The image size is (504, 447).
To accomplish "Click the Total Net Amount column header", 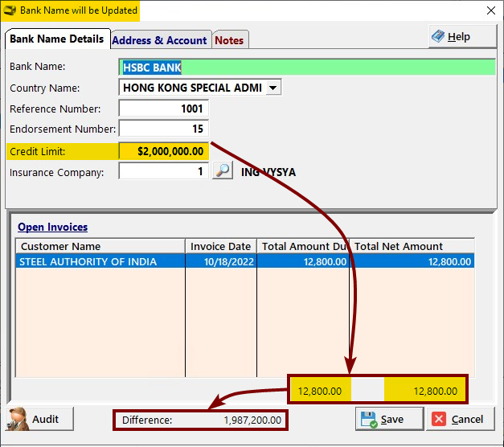I will 412,246.
